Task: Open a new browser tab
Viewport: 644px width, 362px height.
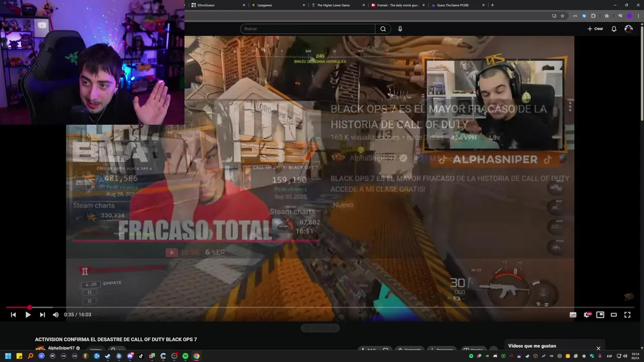Action: point(492,5)
